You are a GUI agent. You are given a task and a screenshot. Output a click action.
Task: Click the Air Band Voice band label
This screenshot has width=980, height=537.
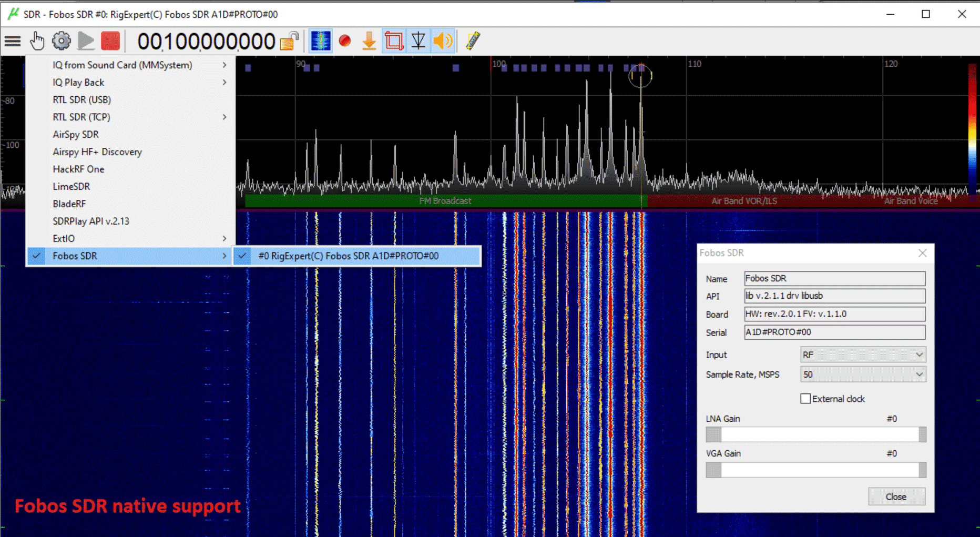(x=911, y=201)
